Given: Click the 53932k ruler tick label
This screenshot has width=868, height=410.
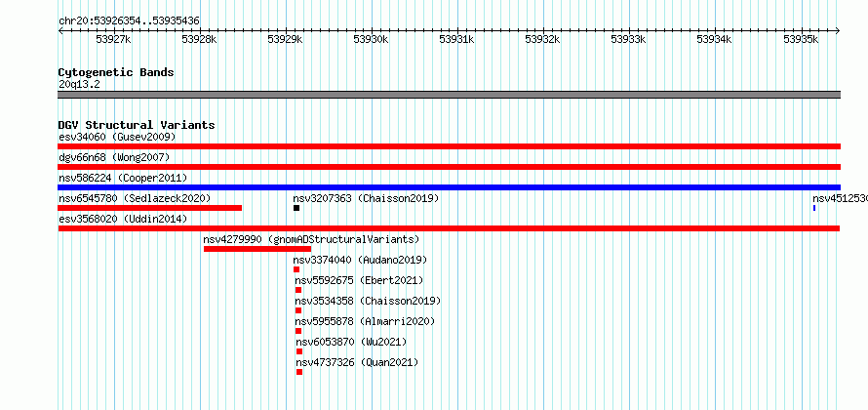Looking at the screenshot, I should pyautogui.click(x=543, y=39).
